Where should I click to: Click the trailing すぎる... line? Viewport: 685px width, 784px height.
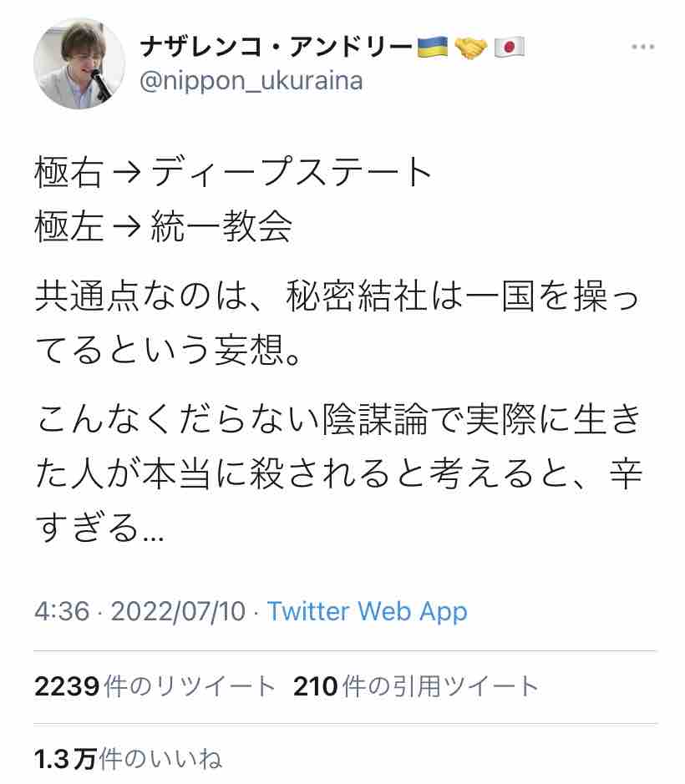tap(99, 528)
